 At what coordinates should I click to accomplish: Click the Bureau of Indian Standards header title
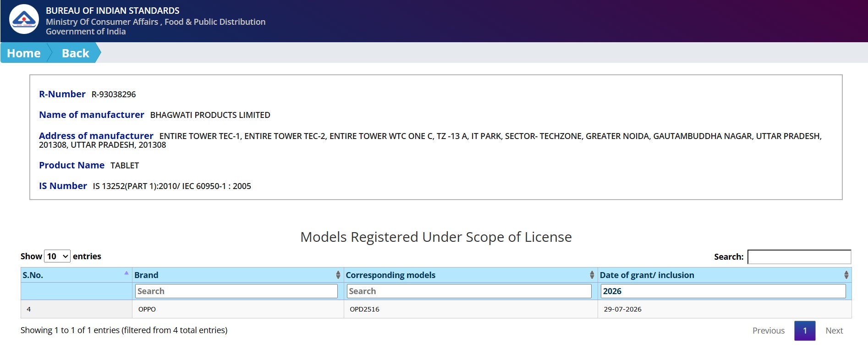click(x=113, y=11)
